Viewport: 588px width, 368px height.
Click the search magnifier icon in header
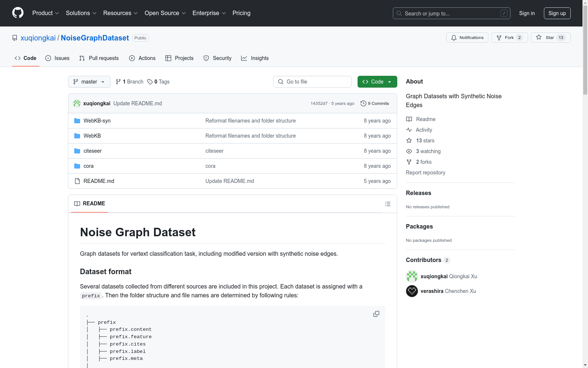pyautogui.click(x=399, y=13)
